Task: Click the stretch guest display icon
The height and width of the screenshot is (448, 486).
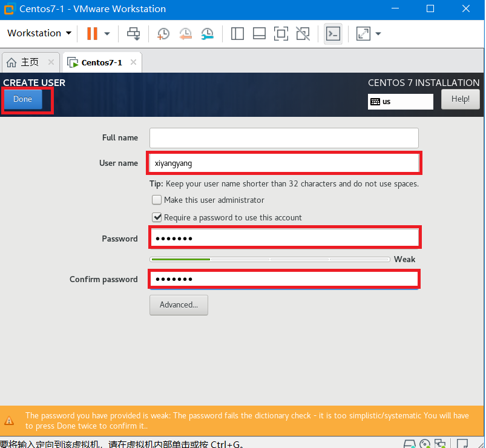Action: [x=363, y=33]
